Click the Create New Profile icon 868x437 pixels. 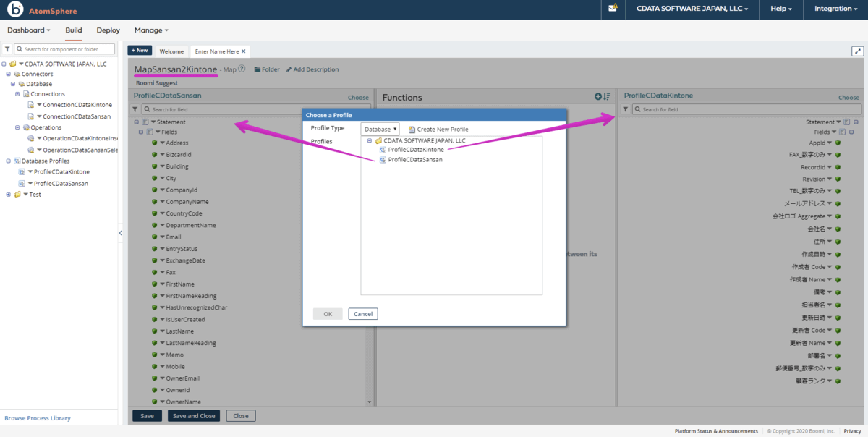(412, 130)
